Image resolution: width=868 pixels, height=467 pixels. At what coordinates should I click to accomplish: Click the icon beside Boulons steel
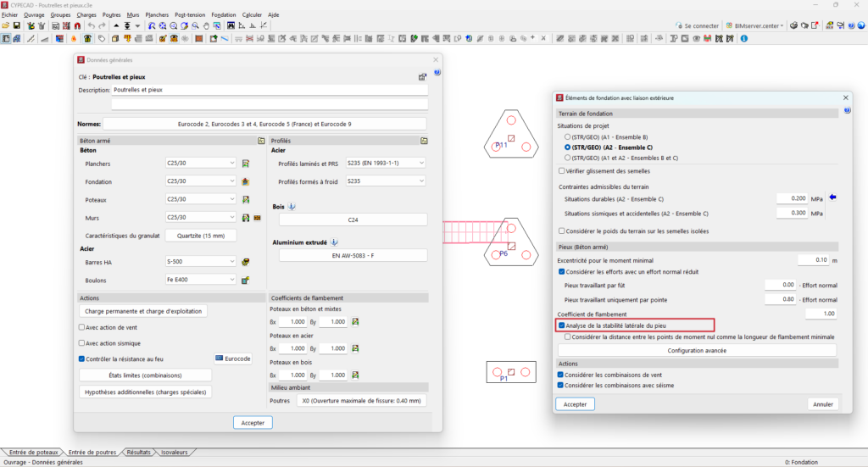pos(246,281)
